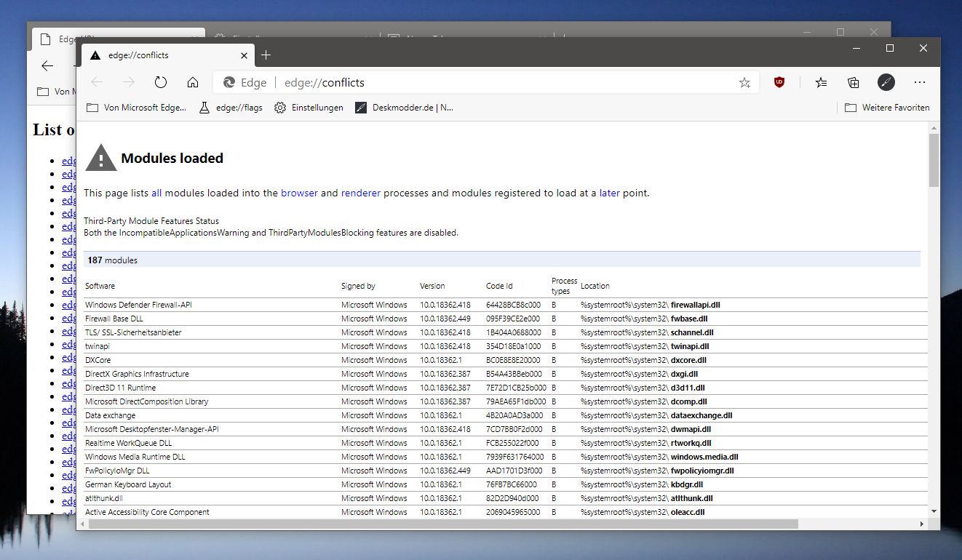Click the greyed Forward arrow in front window
The width and height of the screenshot is (962, 560).
[129, 82]
